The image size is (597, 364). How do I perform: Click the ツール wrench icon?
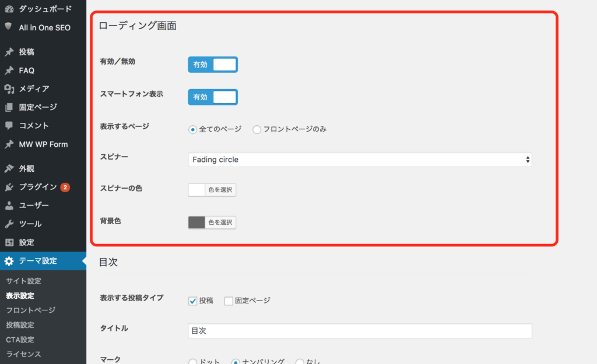pyautogui.click(x=9, y=224)
